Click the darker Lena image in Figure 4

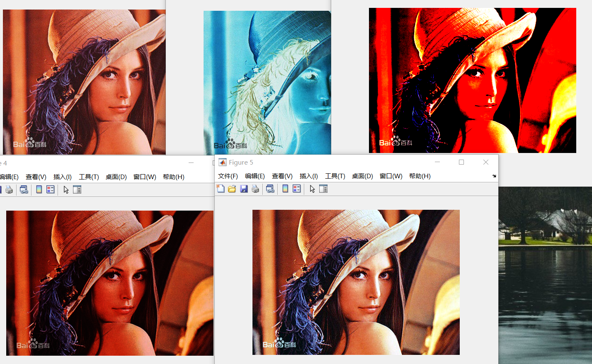(110, 283)
